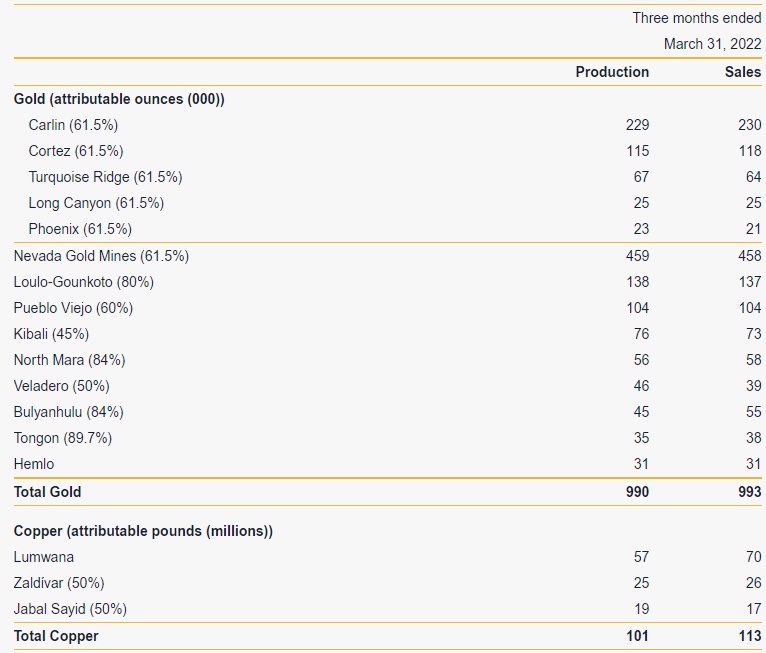Click the Bulyanhulu (84%) row label
The height and width of the screenshot is (653, 766).
point(68,412)
